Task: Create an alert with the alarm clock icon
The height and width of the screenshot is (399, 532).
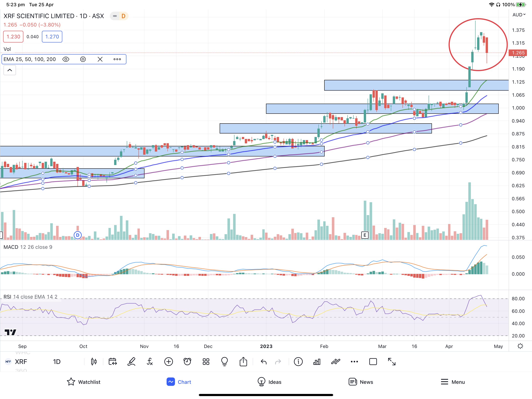Action: pos(187,361)
